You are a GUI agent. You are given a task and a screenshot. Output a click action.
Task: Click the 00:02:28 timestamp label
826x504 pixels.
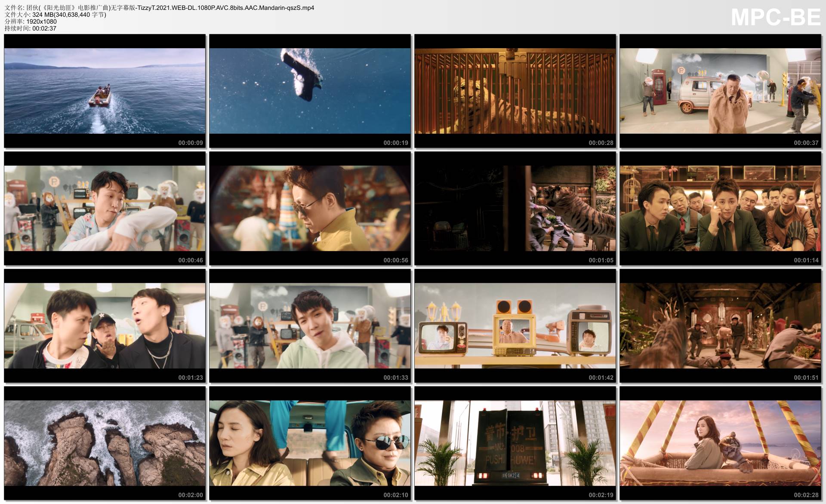point(806,495)
